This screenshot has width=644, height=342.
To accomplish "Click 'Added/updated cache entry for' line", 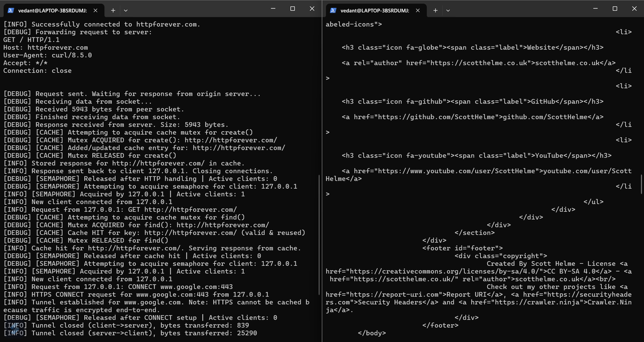I will point(144,148).
